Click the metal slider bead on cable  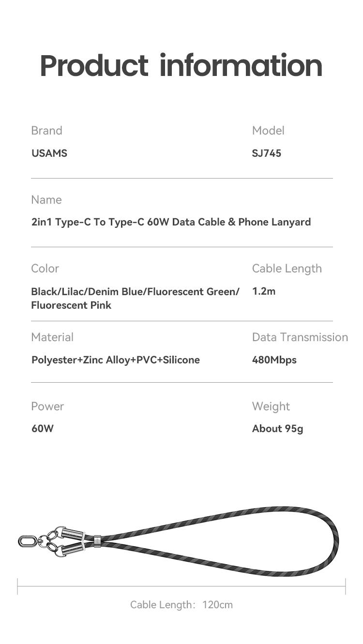98,541
